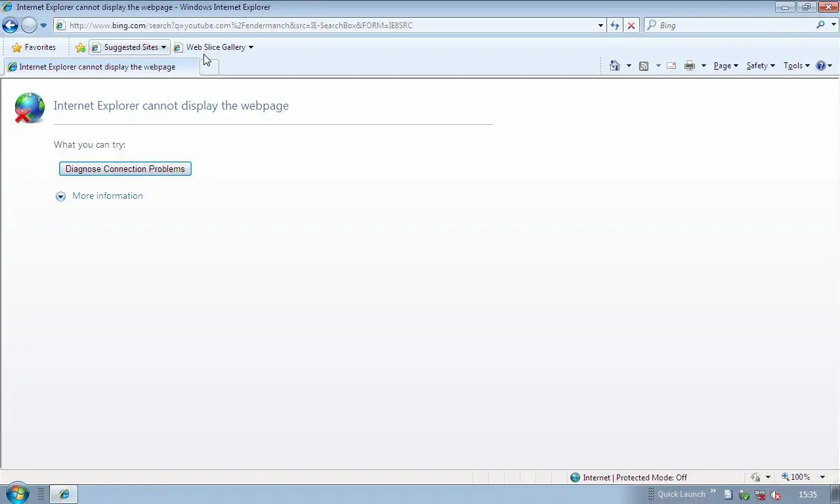Open the Help question mark menu
840x504 pixels.
[x=824, y=66]
